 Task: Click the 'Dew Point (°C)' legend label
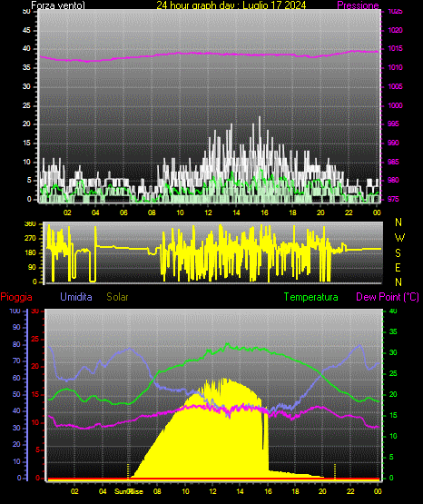388,297
